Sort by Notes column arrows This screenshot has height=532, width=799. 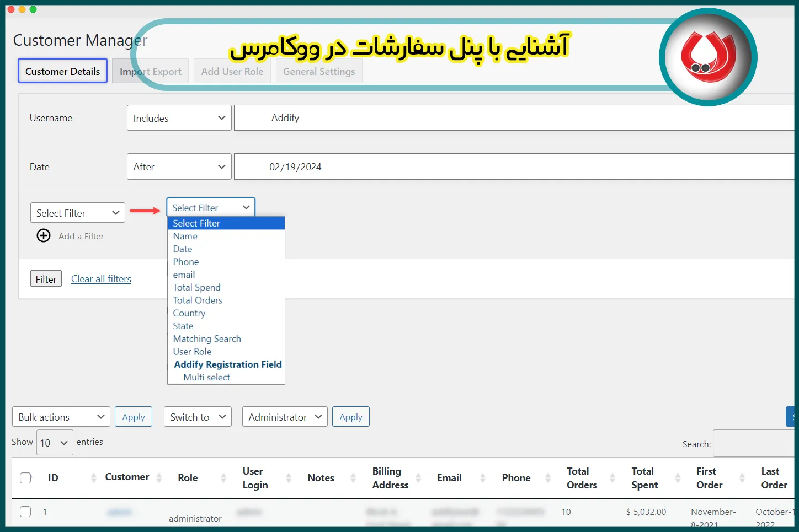click(x=353, y=478)
